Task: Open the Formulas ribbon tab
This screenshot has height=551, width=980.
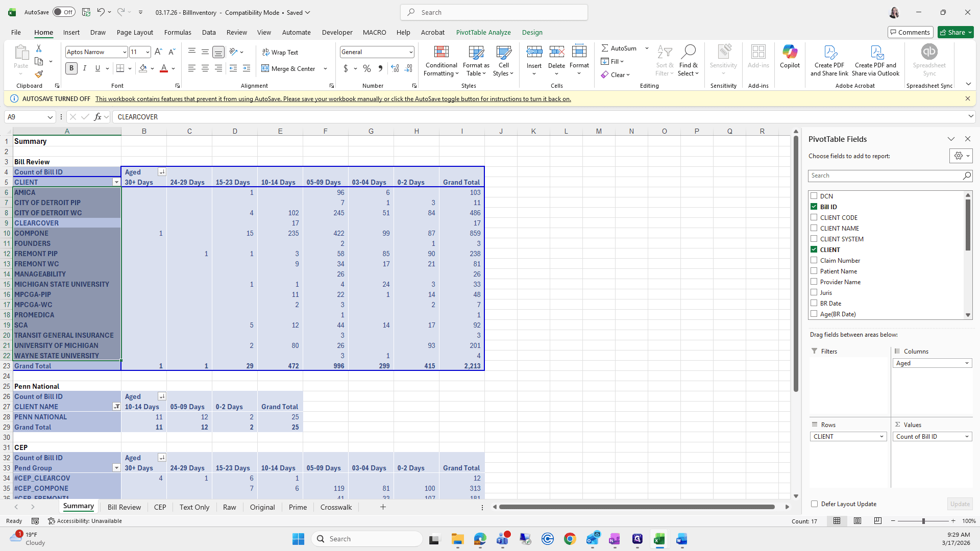Action: (178, 32)
